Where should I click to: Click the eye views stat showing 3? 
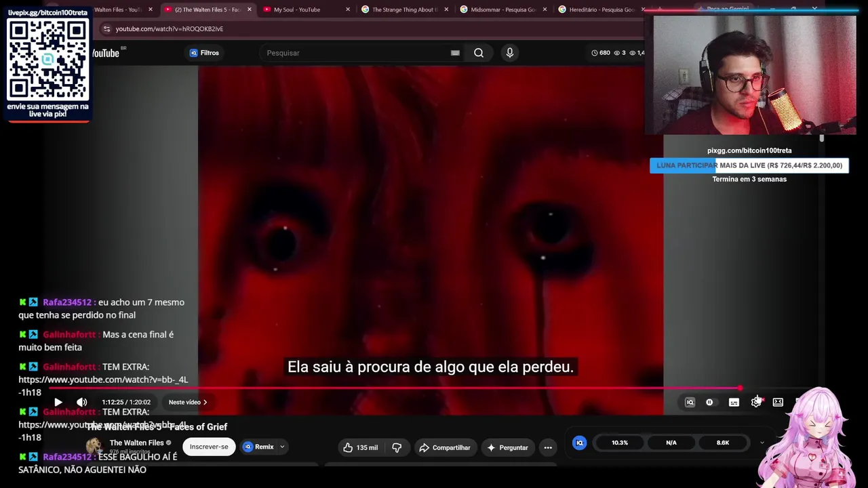620,53
